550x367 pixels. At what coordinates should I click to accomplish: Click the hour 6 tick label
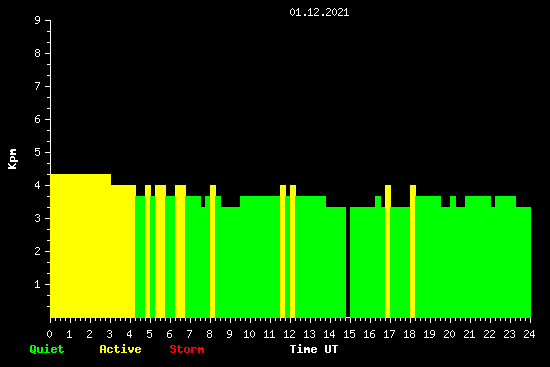click(x=169, y=334)
